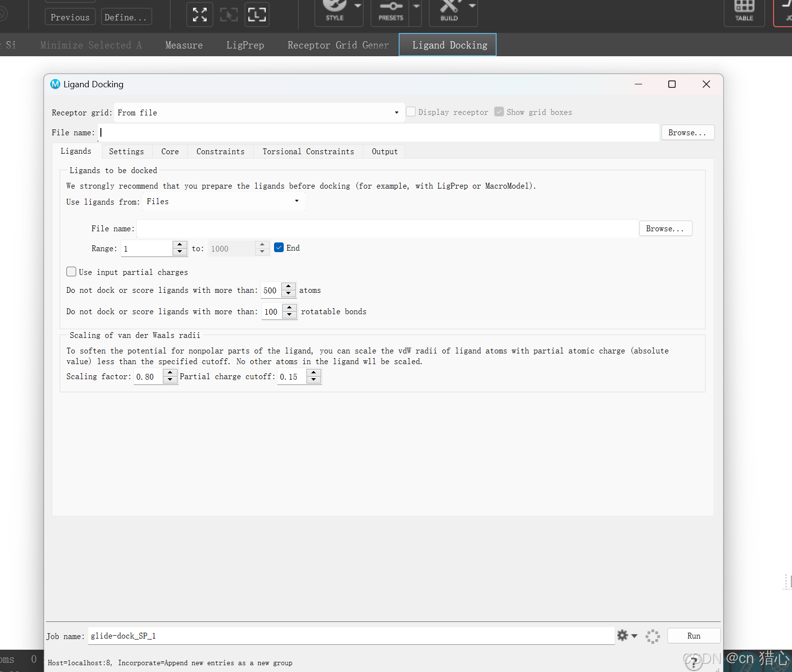Screen dimensions: 792x672
Task: Select Receptor Grid Generation shortcut
Action: pyautogui.click(x=338, y=45)
